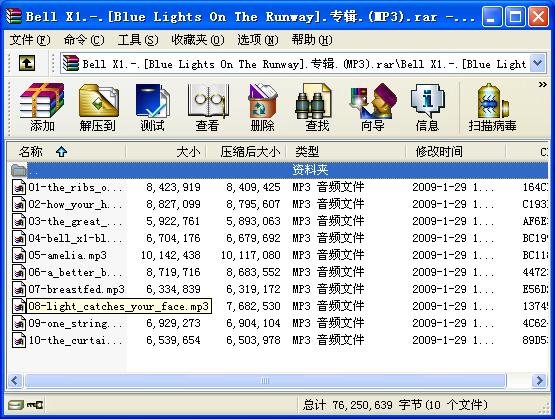Click the size value 10,142,438
Image resolution: width=555 pixels, height=419 pixels.
(171, 255)
